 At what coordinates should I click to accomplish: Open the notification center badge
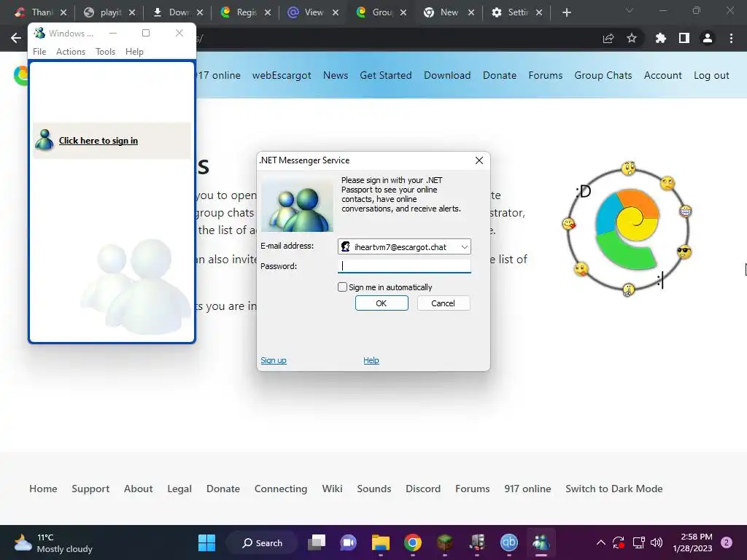tap(727, 542)
